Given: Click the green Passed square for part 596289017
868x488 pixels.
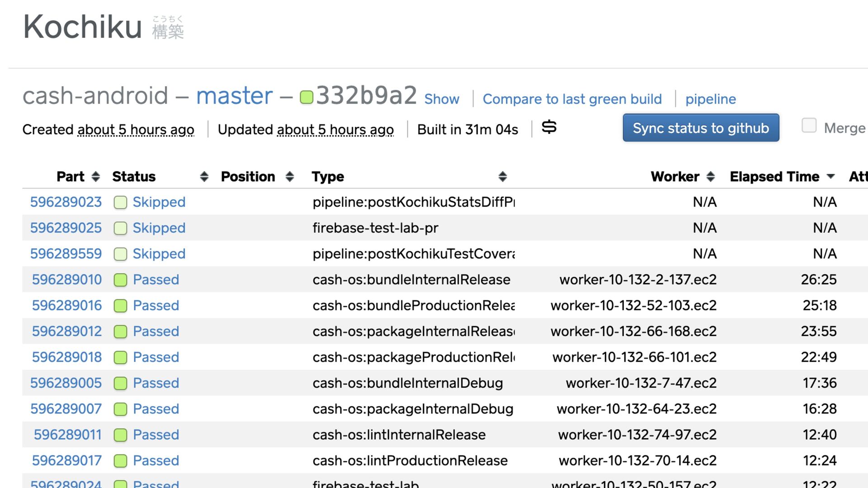Looking at the screenshot, I should pos(120,461).
